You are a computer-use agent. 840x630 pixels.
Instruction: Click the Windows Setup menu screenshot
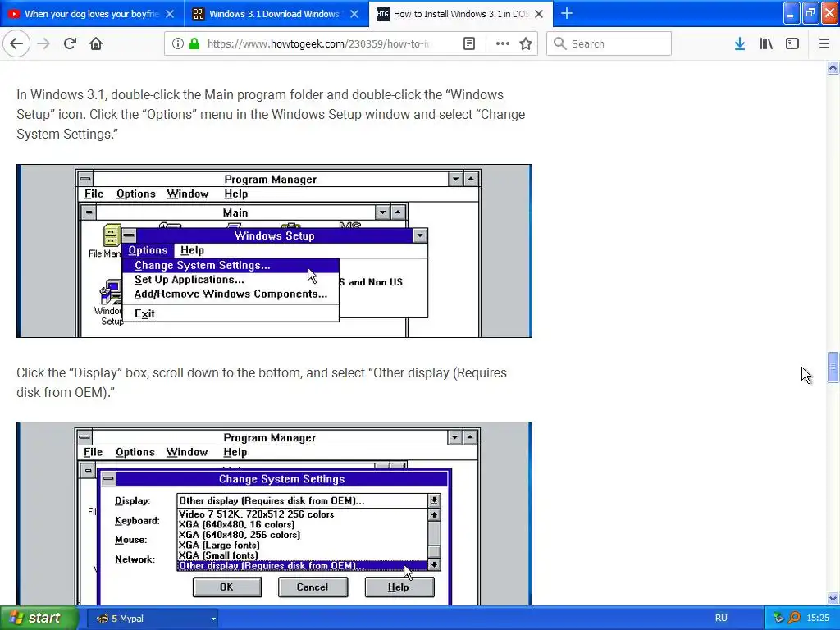[x=274, y=251]
